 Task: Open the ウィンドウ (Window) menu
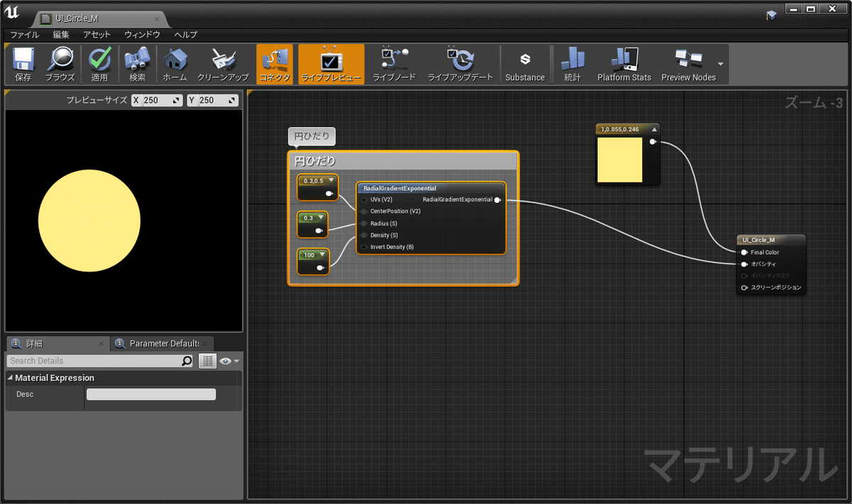(x=142, y=34)
